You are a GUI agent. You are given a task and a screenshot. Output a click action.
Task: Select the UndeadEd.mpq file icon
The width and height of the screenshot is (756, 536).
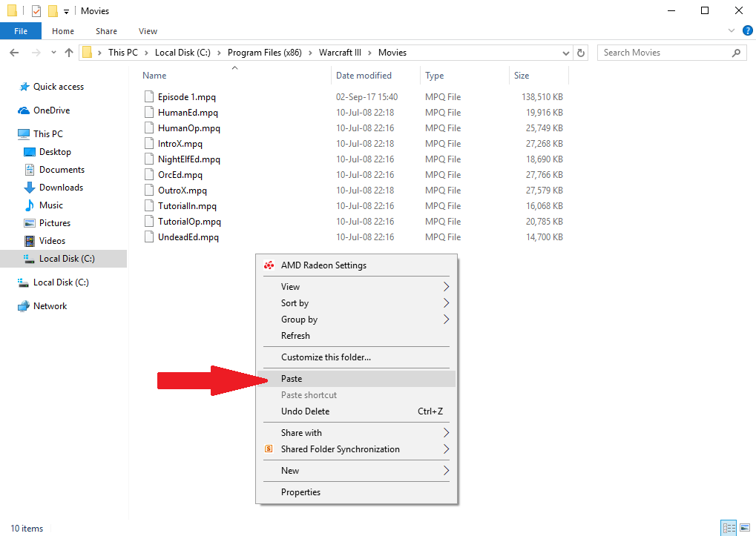pyautogui.click(x=149, y=237)
